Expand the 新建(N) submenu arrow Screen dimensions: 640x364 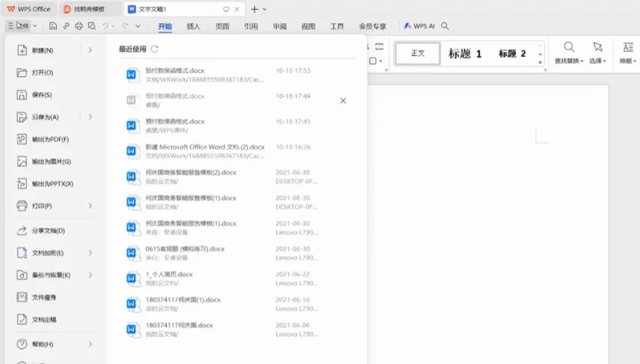point(90,50)
